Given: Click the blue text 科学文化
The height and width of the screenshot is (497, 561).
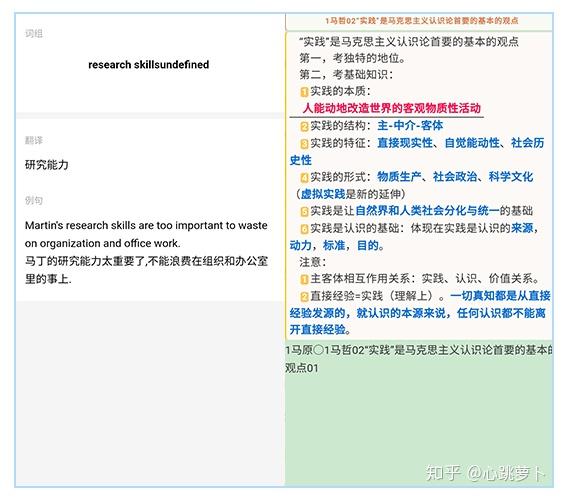Looking at the screenshot, I should 511,176.
